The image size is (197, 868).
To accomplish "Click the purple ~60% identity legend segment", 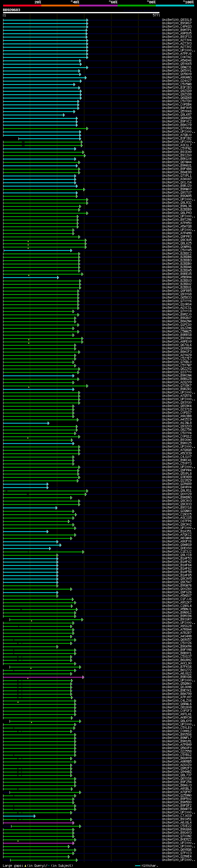I will pyautogui.click(x=99, y=6).
